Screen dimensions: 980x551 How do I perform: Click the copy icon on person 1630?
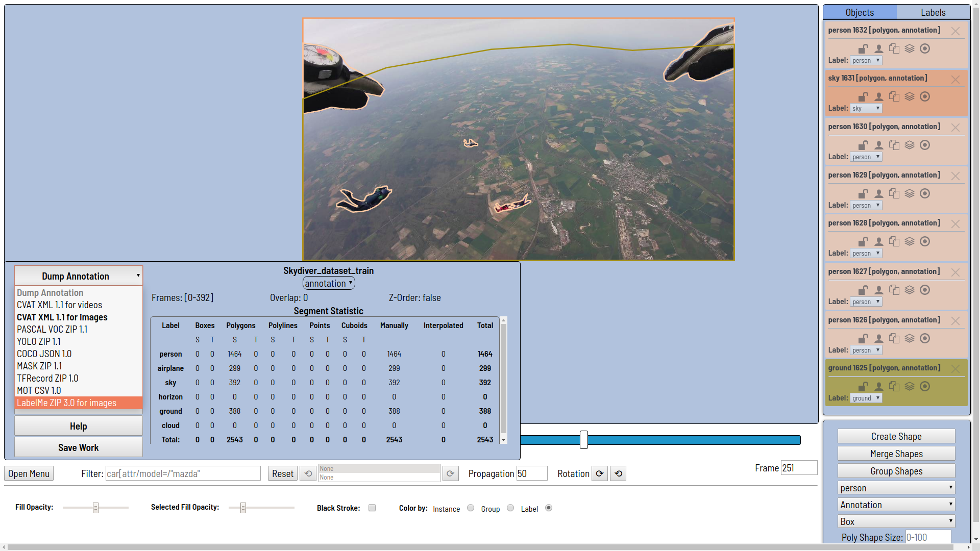click(894, 145)
